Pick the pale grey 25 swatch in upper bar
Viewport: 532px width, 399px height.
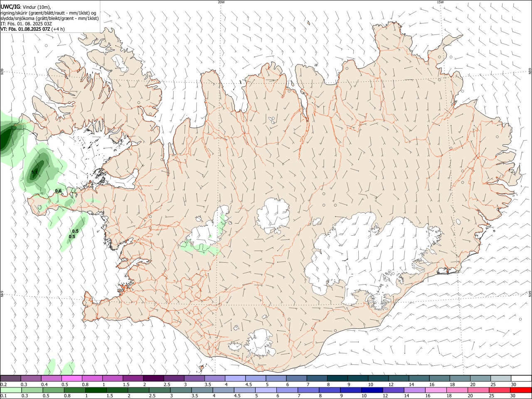(500, 378)
